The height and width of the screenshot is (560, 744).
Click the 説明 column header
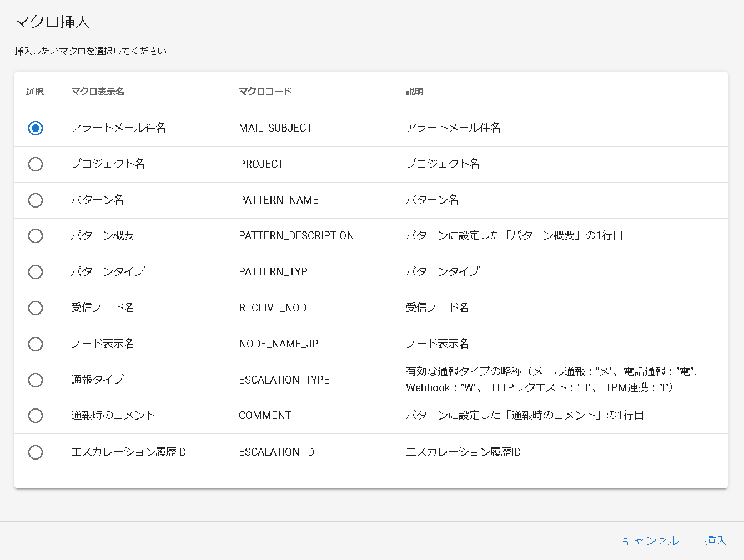pos(415,92)
